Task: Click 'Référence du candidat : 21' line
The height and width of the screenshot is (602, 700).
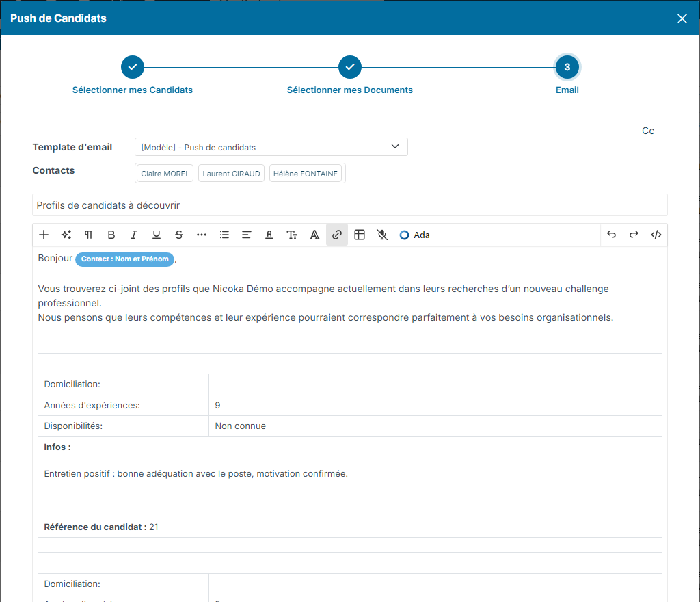Action: point(101,527)
